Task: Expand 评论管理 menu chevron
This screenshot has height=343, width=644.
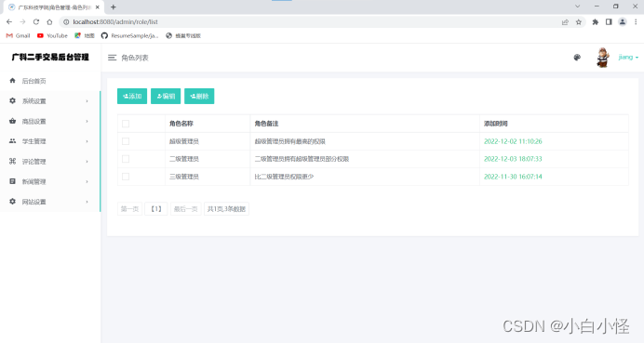Action: coord(87,161)
